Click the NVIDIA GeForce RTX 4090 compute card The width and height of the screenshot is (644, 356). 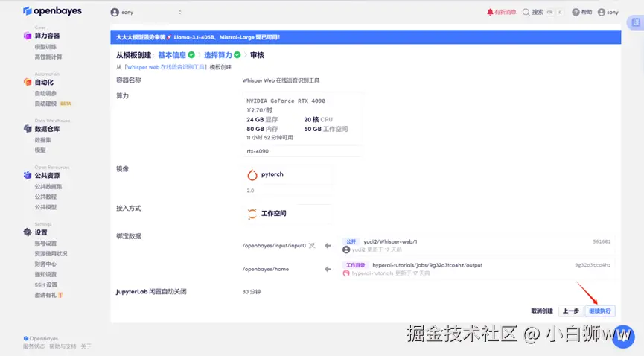click(302, 124)
